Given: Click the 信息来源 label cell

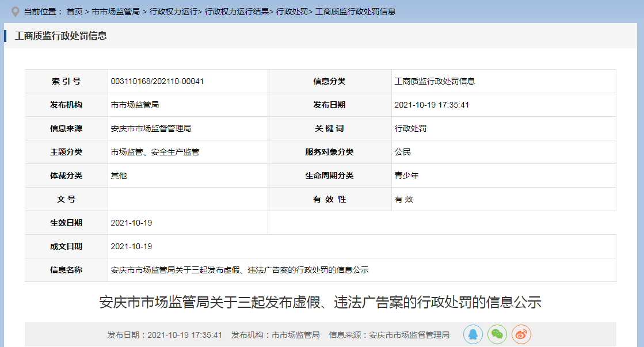Looking at the screenshot, I should [x=67, y=128].
